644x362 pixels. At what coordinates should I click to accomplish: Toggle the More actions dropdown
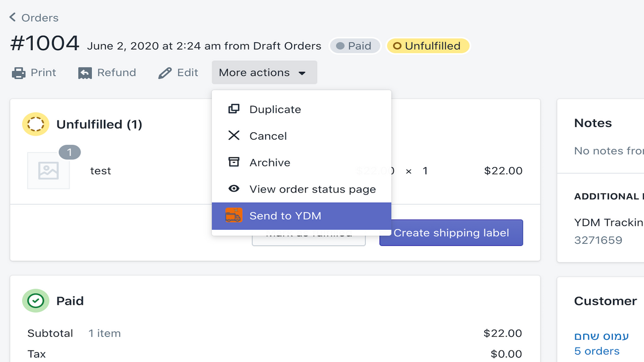264,72
